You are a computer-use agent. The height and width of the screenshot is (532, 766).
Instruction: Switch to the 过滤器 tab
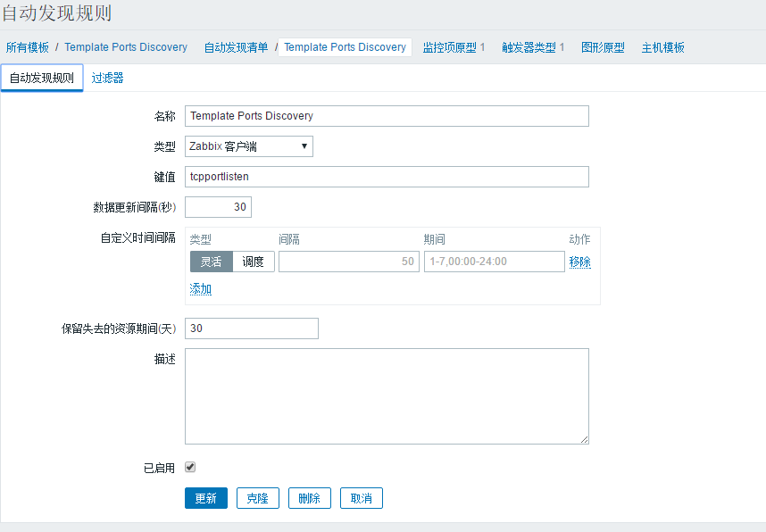pos(106,78)
